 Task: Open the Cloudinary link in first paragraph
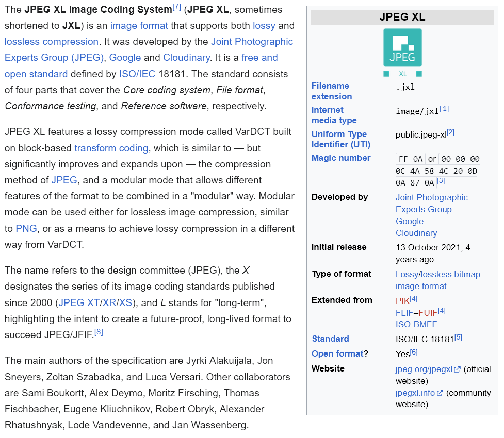point(186,58)
